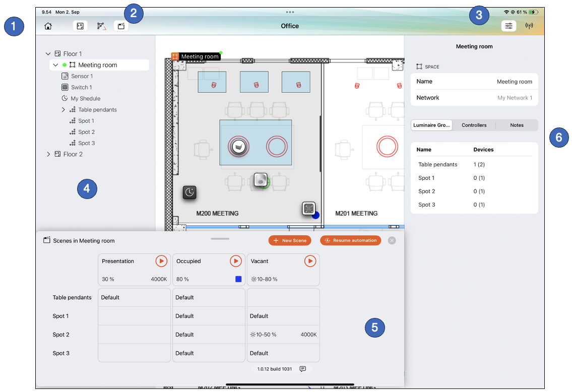Click the clock schedule tile on the floor plan
This screenshot has width=572, height=392.
pyautogui.click(x=189, y=192)
